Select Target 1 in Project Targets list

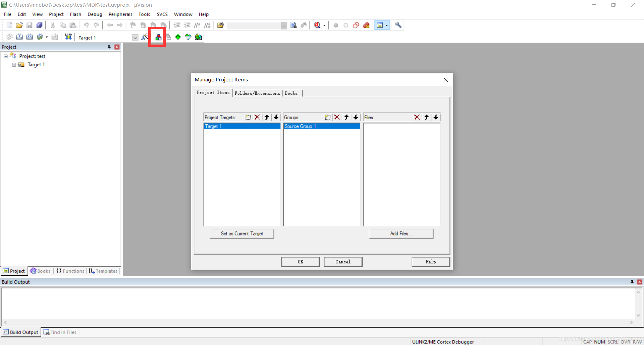[x=242, y=126]
